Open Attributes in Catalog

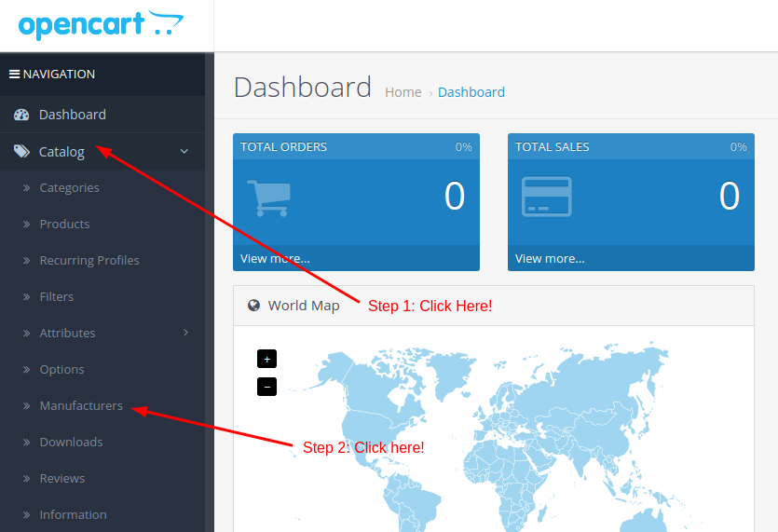pyautogui.click(x=67, y=333)
